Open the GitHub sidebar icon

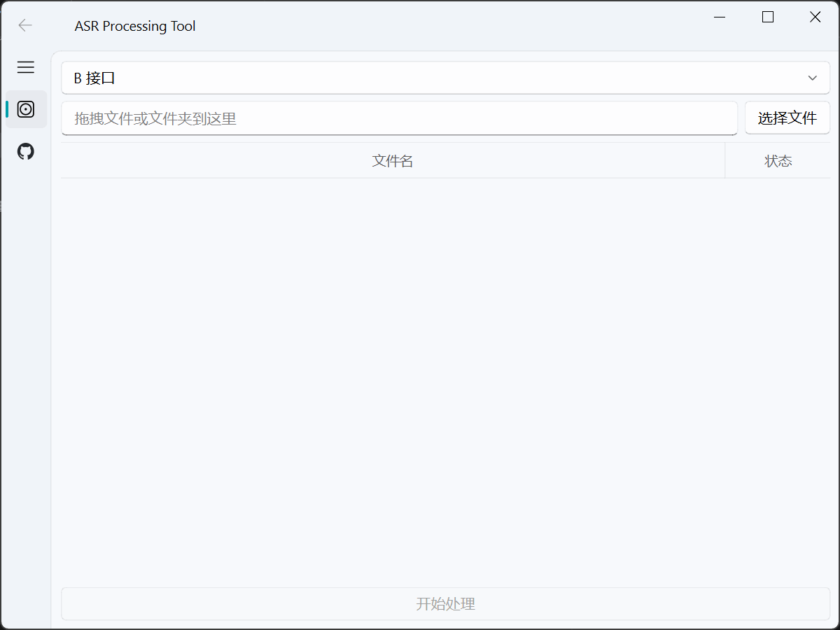pyautogui.click(x=26, y=151)
